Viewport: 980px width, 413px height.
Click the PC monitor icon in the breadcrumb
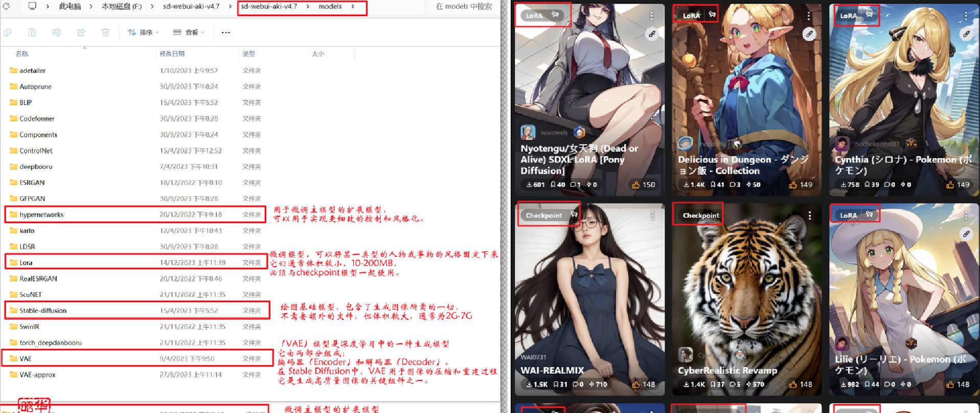pos(32,6)
